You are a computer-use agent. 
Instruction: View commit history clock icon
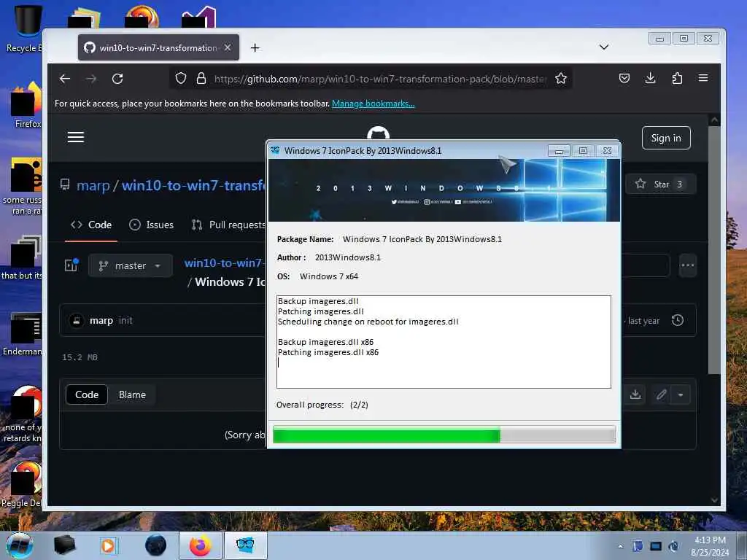pyautogui.click(x=678, y=321)
